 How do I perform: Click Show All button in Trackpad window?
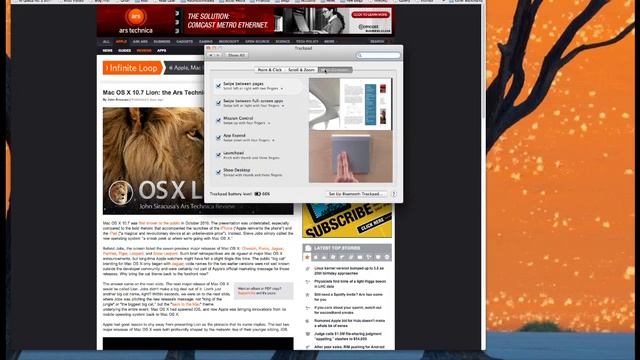coord(236,55)
